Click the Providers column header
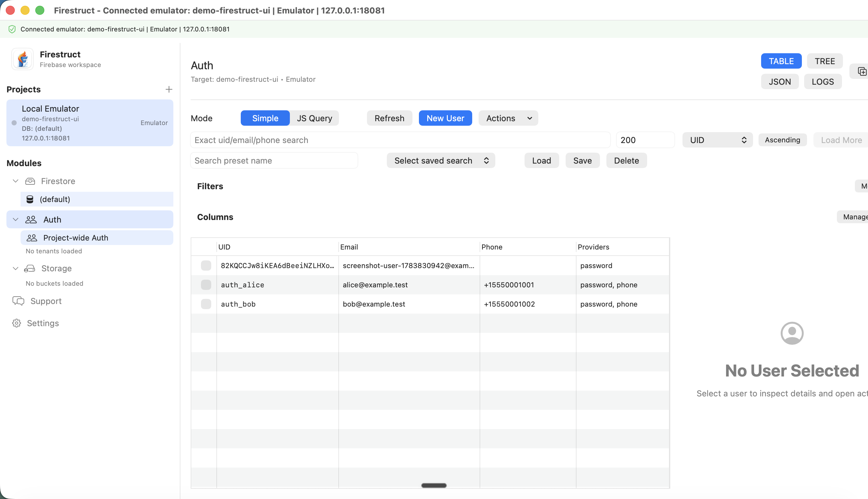The width and height of the screenshot is (868, 499). pos(622,247)
